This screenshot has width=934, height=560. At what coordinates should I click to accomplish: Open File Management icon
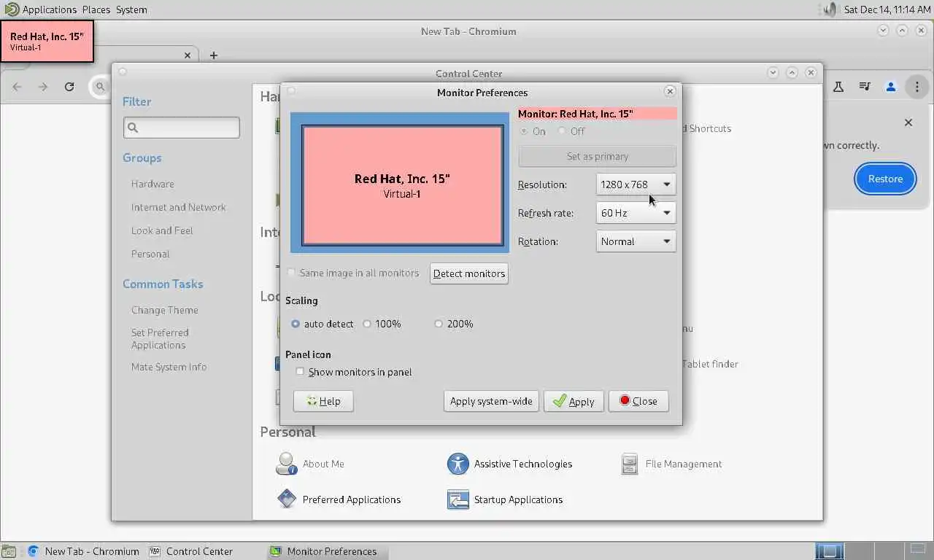(671, 464)
